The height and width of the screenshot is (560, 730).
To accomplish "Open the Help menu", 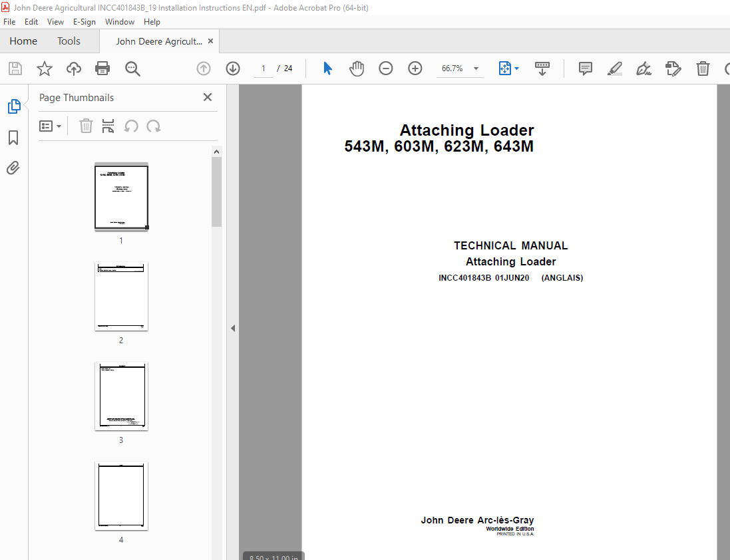I will (152, 22).
